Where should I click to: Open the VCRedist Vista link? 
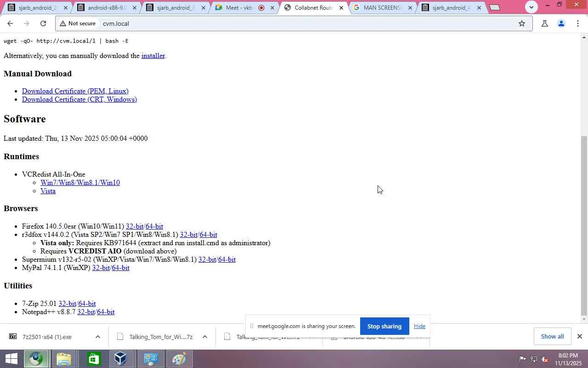tap(48, 191)
